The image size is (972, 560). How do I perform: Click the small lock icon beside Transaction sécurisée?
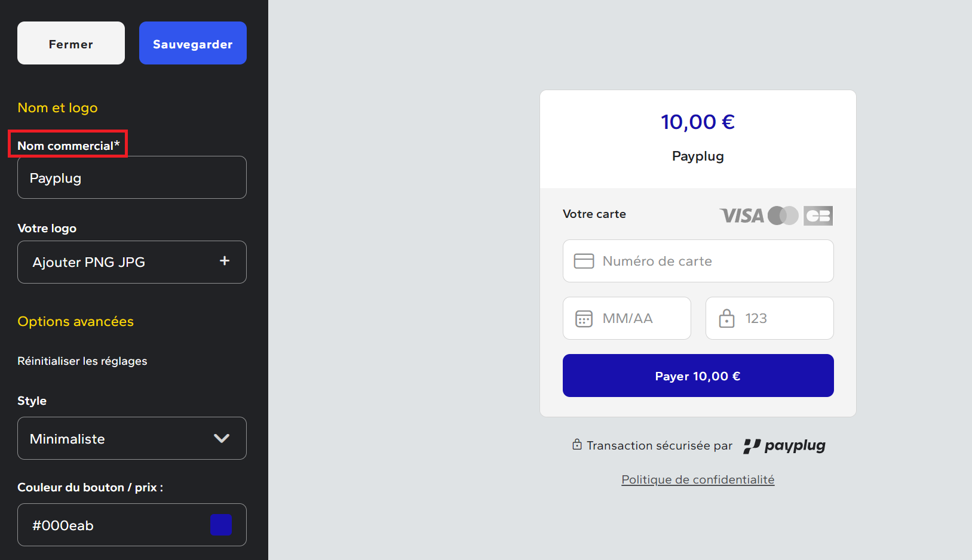tap(577, 445)
